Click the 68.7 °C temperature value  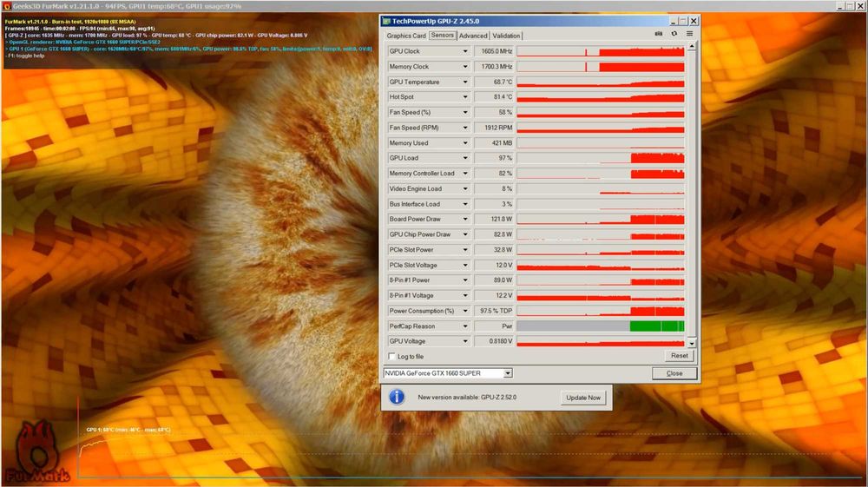[494, 82]
